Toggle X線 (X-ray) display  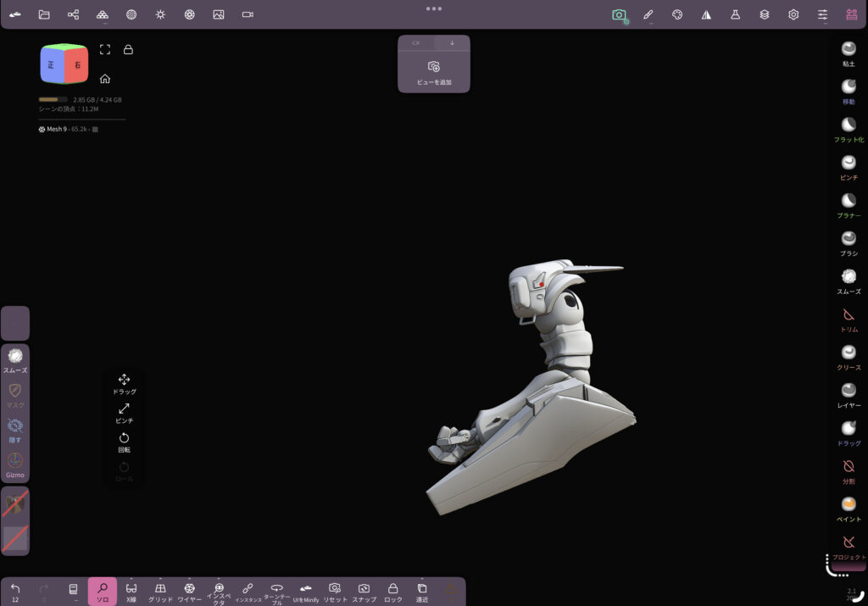click(x=131, y=592)
